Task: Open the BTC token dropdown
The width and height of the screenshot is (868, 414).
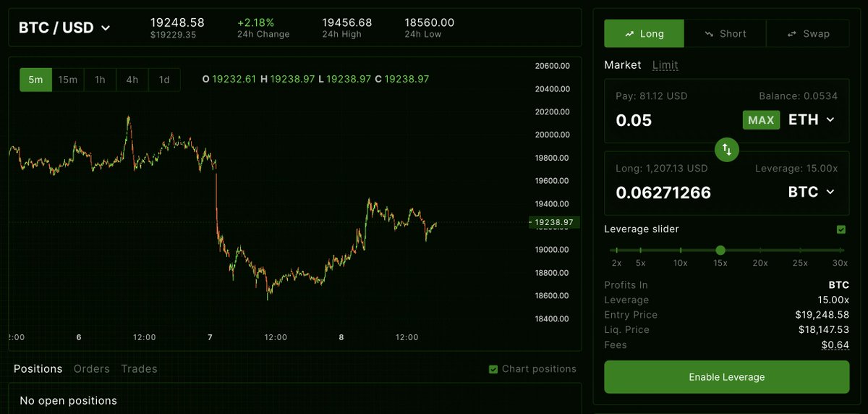Action: pos(811,192)
